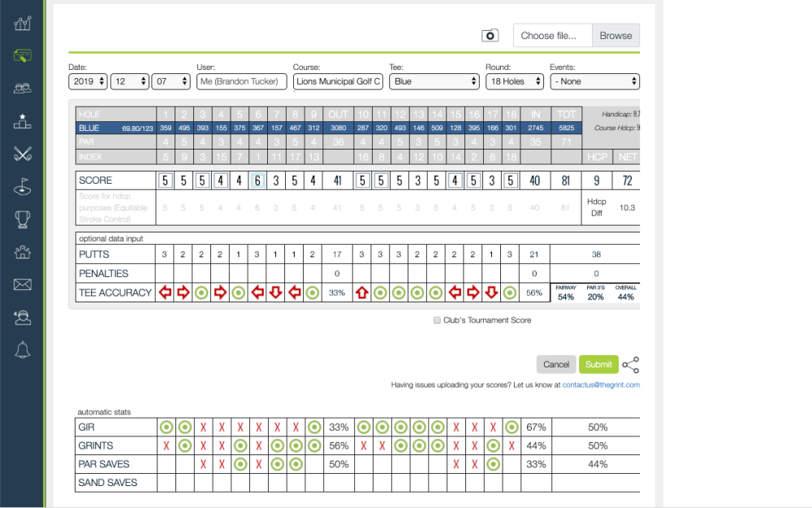Click the camera icon to upload scorecard photo
812x508 pixels.
(490, 36)
